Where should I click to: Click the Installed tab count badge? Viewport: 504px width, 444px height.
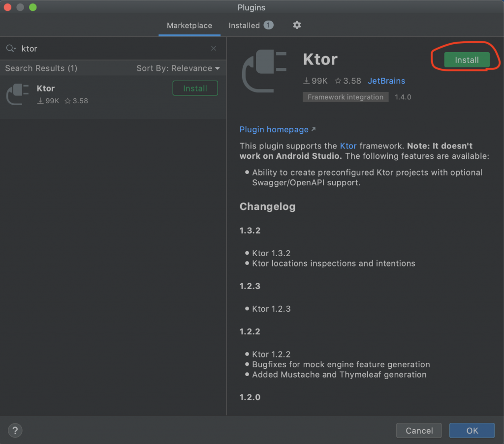coord(268,25)
